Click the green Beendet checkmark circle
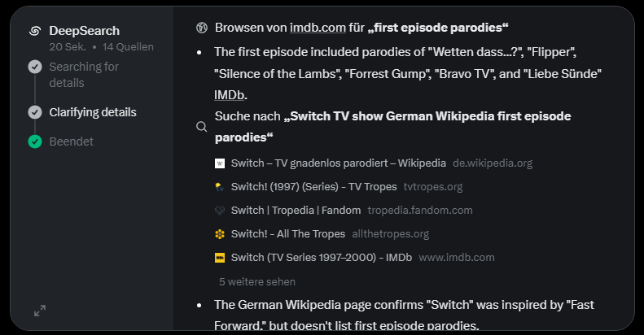Viewport: 644px width, 335px height. [x=35, y=141]
